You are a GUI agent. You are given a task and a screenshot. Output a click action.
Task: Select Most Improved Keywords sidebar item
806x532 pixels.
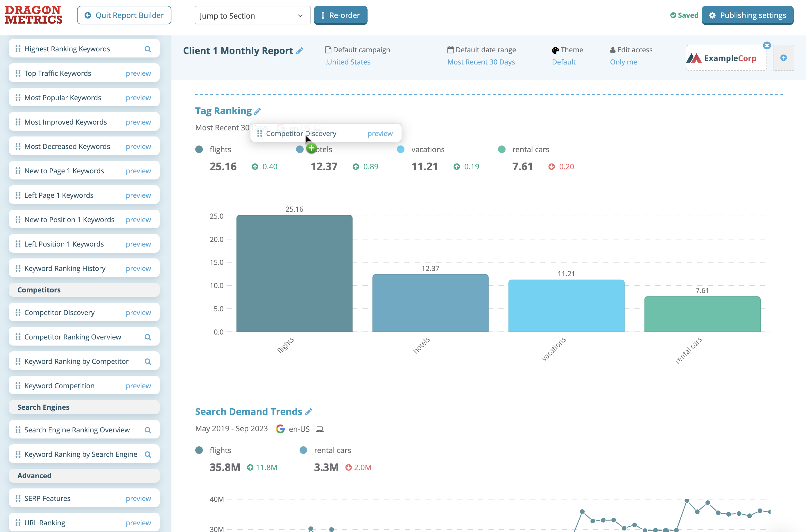65,122
